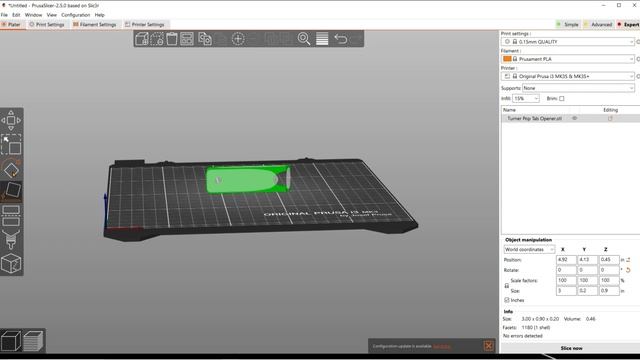This screenshot has height=360, width=640.
Task: Click the Add object toolbar icon
Action: click(142, 39)
